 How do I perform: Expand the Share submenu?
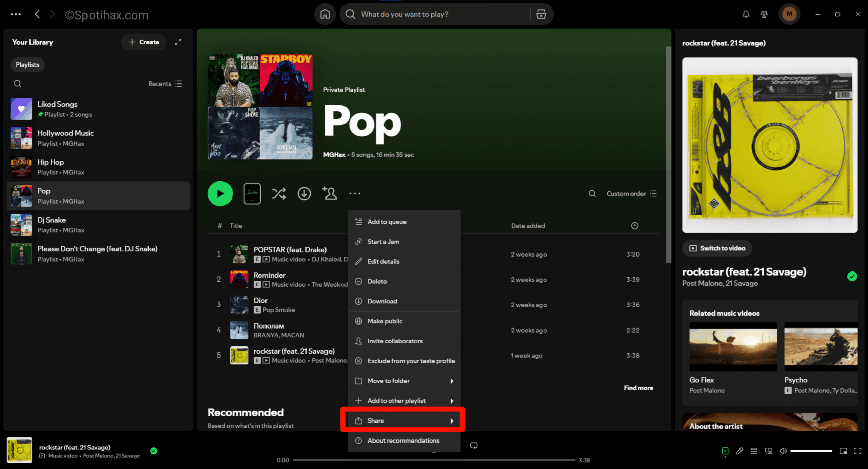point(404,421)
